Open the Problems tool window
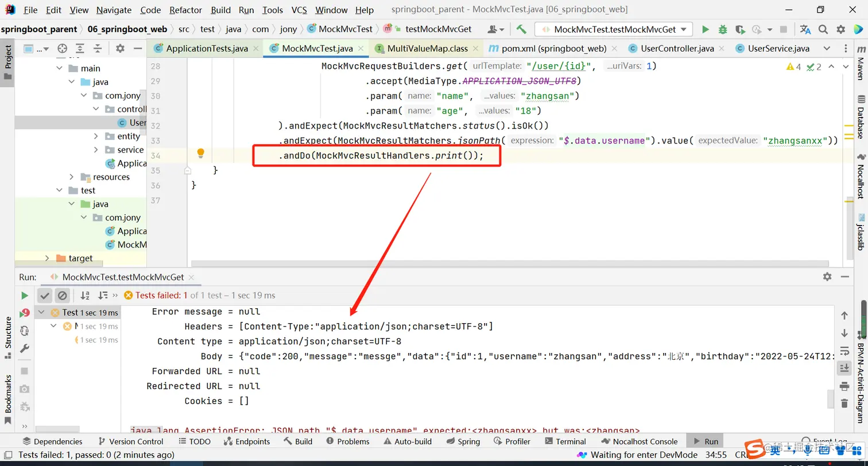 click(x=348, y=441)
